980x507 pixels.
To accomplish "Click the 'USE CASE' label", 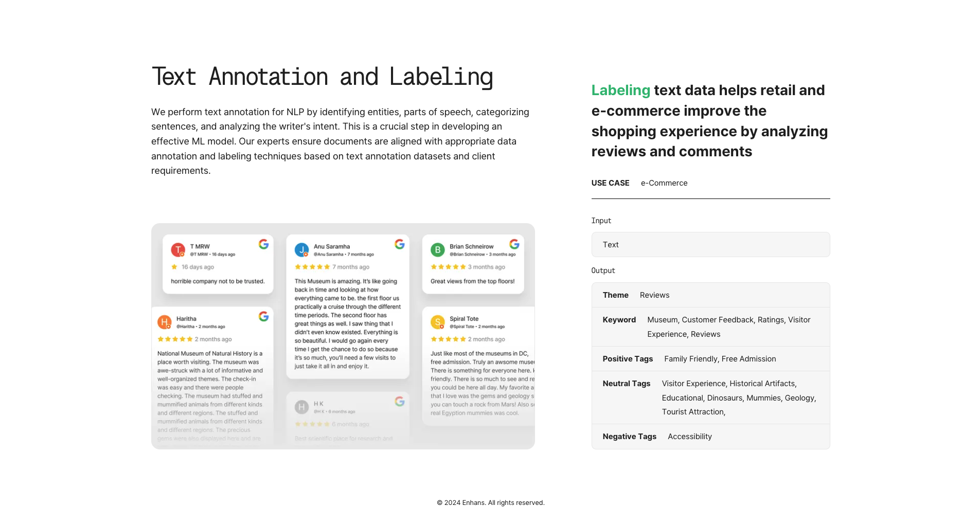I will point(610,183).
